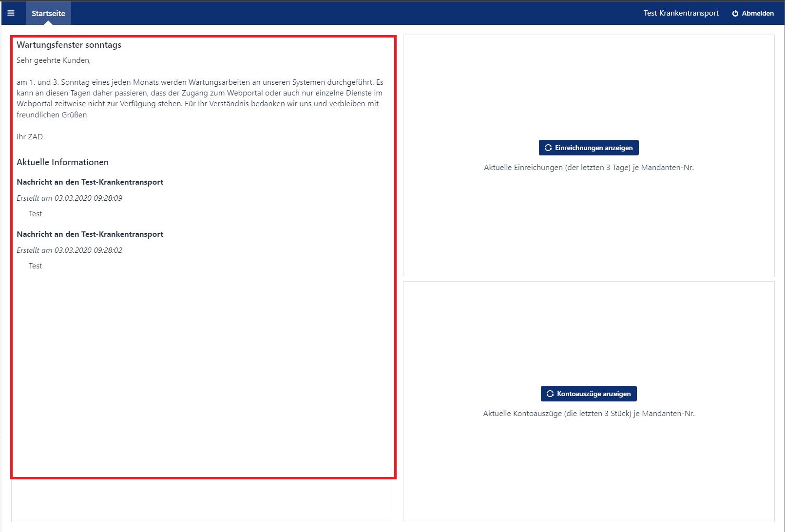The image size is (785, 532).
Task: Click refresh icon on Kontoauszüge anzeigen button
Action: [550, 394]
